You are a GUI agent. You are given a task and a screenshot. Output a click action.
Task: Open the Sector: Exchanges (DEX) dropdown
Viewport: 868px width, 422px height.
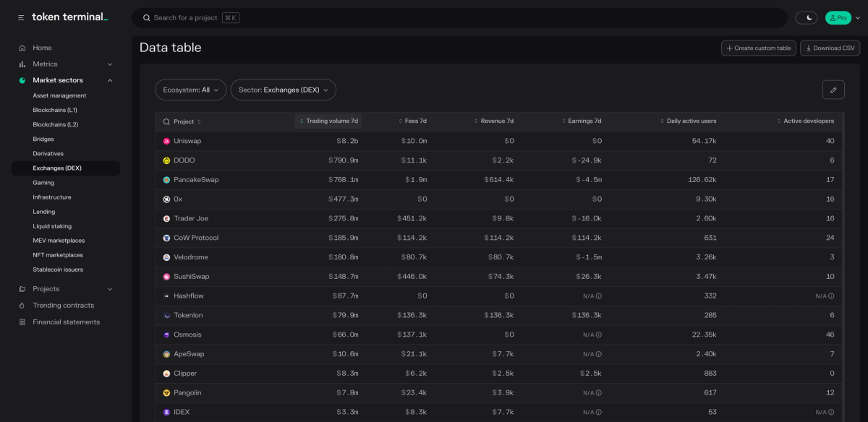tap(283, 90)
